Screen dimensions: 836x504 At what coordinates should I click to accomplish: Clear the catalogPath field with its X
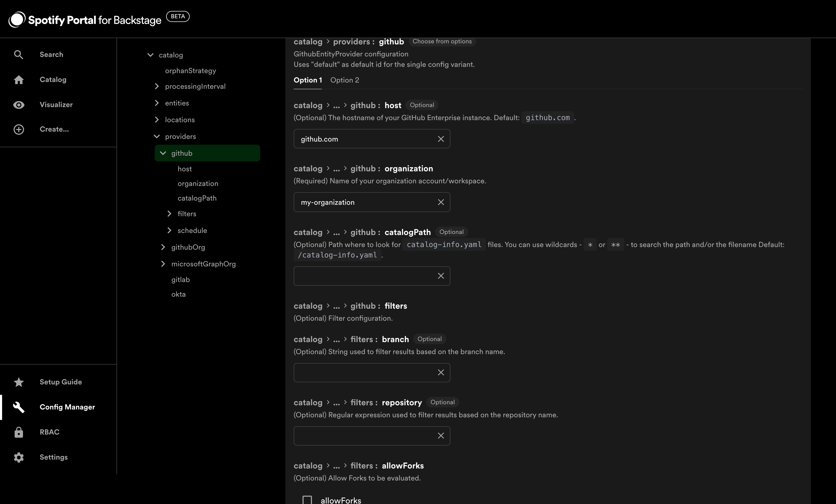441,276
